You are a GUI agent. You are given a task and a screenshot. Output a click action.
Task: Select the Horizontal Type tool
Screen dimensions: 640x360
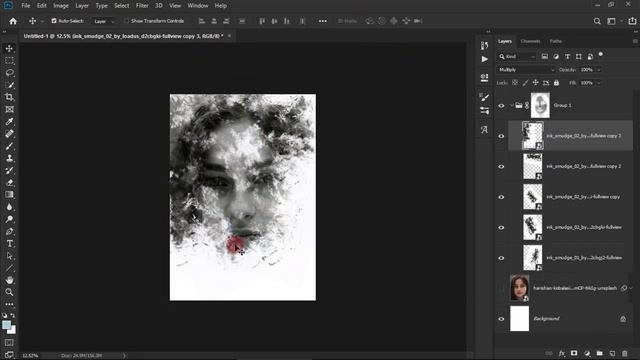click(9, 244)
